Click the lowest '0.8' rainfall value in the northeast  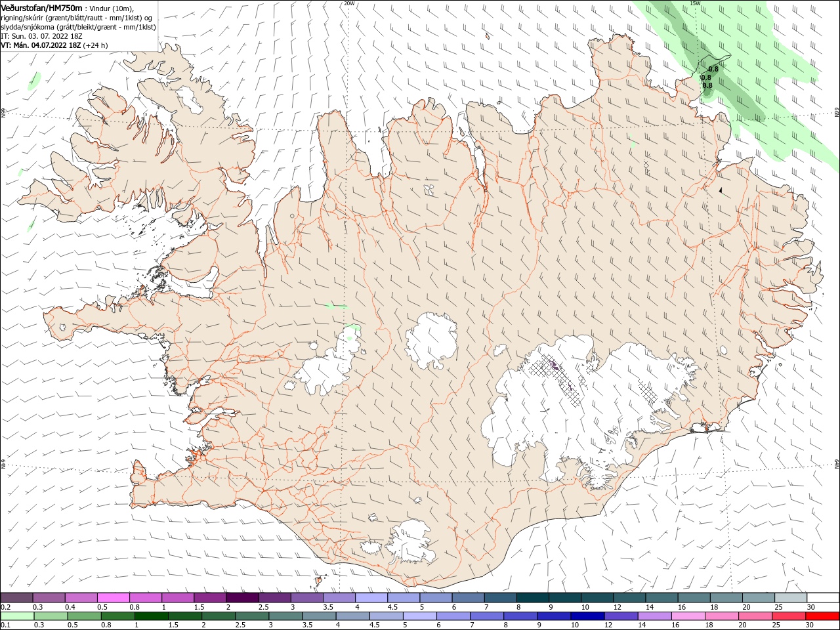click(707, 85)
